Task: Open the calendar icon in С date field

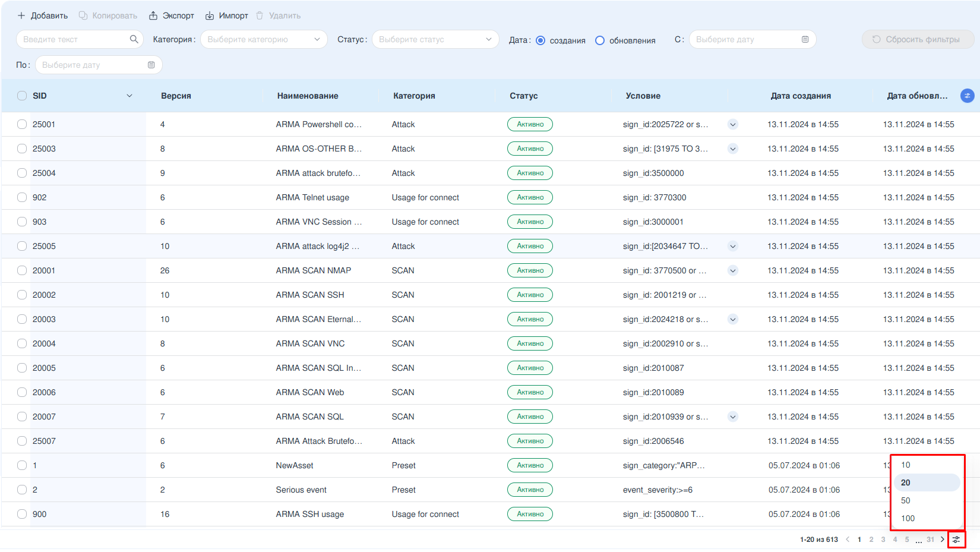Action: click(805, 39)
